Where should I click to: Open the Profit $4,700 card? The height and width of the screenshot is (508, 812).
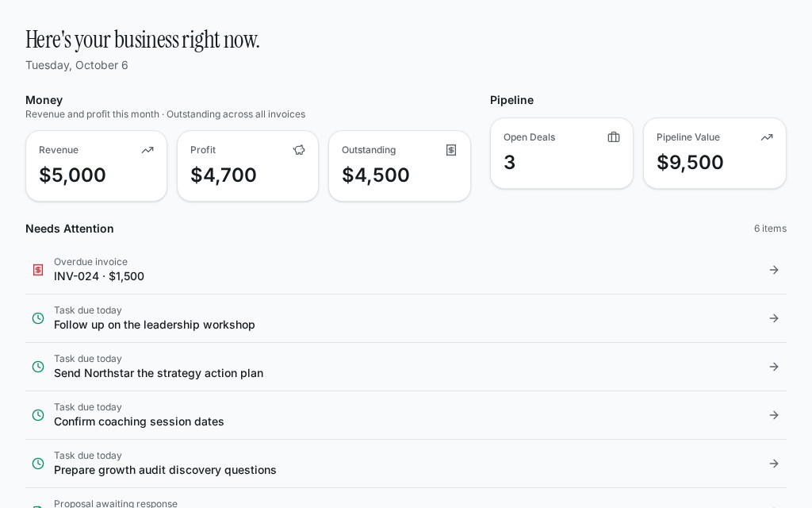tap(247, 166)
